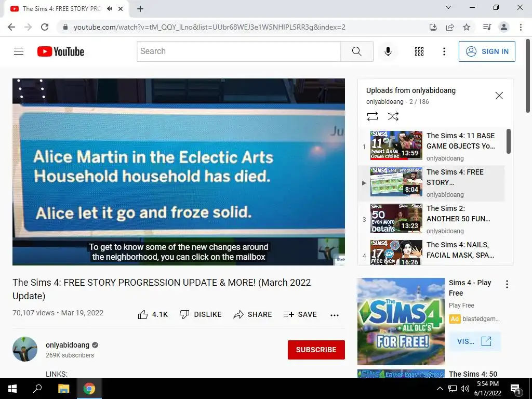This screenshot has height=399, width=532.
Task: Like the video with thumbs up
Action: click(153, 314)
